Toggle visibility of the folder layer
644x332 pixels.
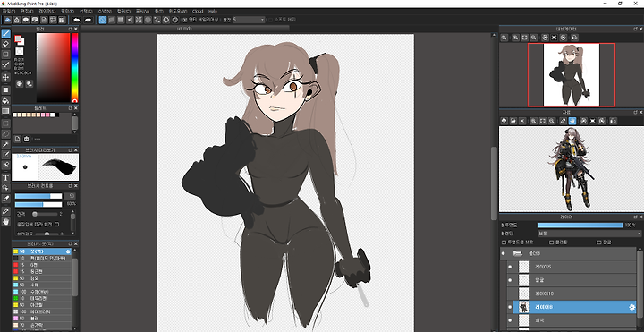pyautogui.click(x=503, y=253)
